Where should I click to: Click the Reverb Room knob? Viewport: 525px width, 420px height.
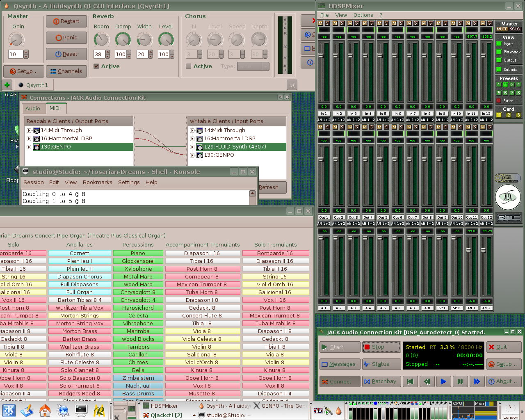point(101,40)
